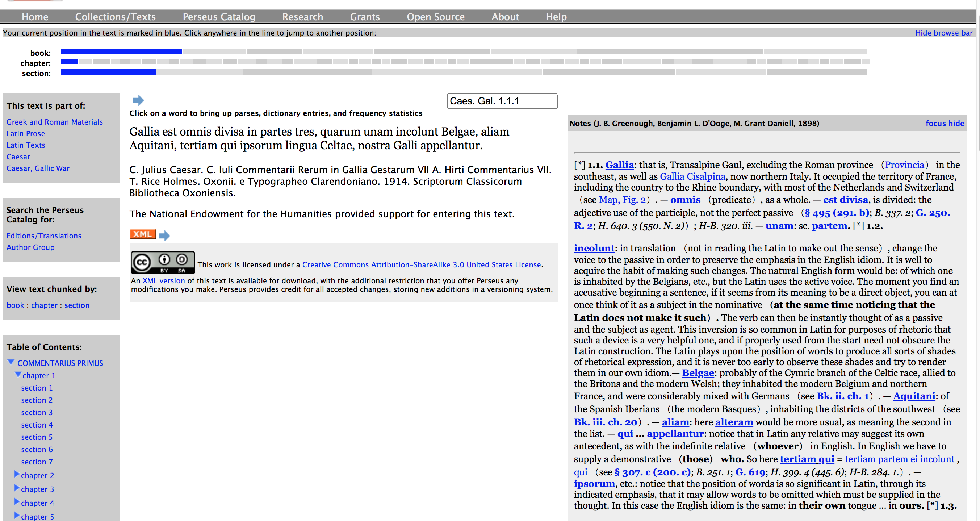Image resolution: width=980 pixels, height=521 pixels.
Task: Hide the notes panel
Action: [956, 123]
